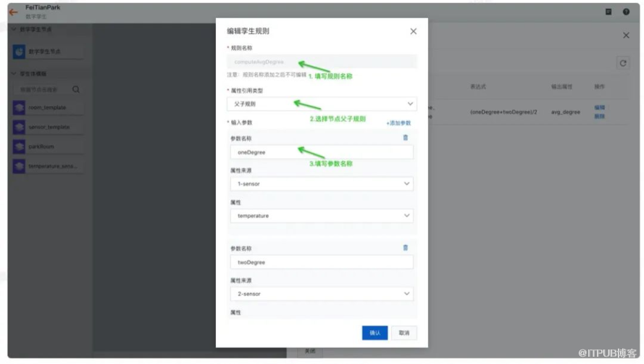Click the 关闭 button behind the dialog
The height and width of the screenshot is (364, 644).
(310, 351)
